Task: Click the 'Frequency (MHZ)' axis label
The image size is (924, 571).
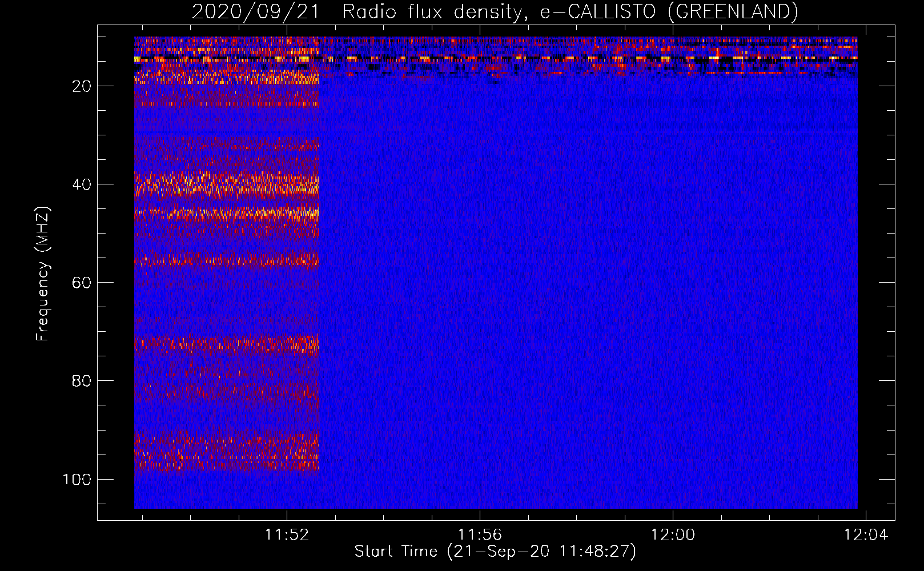Action: coord(43,274)
